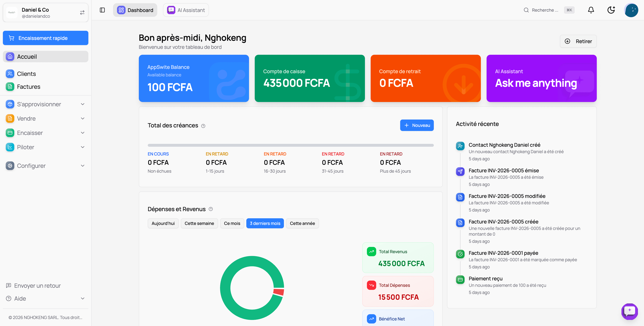Open Factures from the sidebar
The image size is (644, 326).
pos(28,87)
